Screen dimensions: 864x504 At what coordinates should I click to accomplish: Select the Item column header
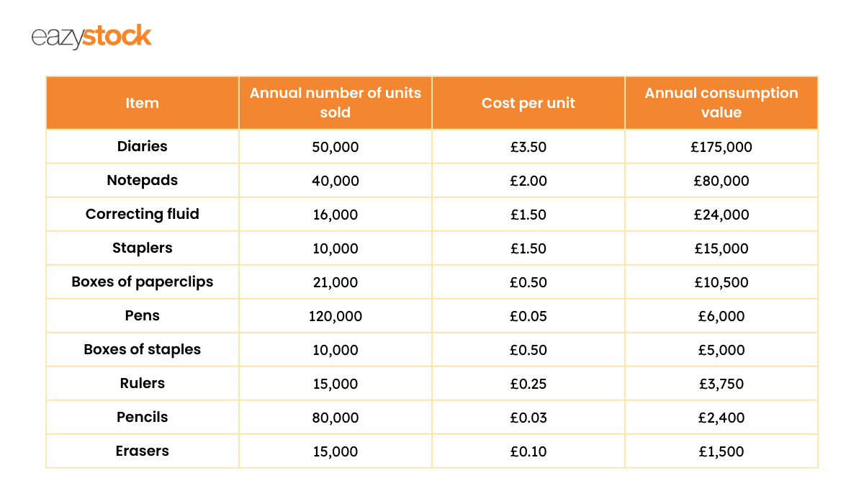pos(142,103)
